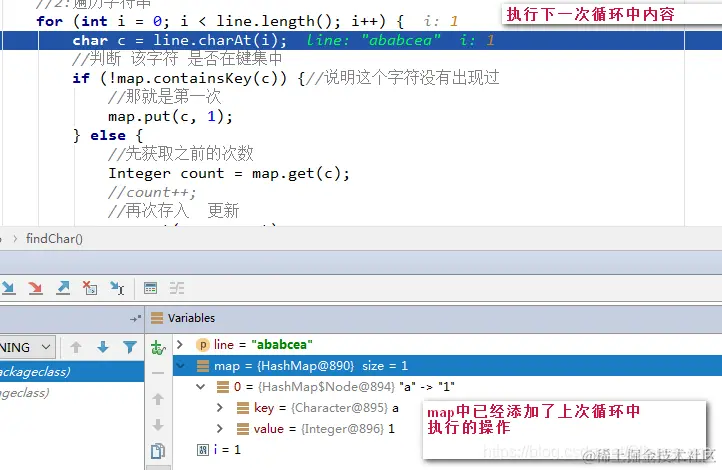Open the Evaluate Expression calculator icon

151,288
